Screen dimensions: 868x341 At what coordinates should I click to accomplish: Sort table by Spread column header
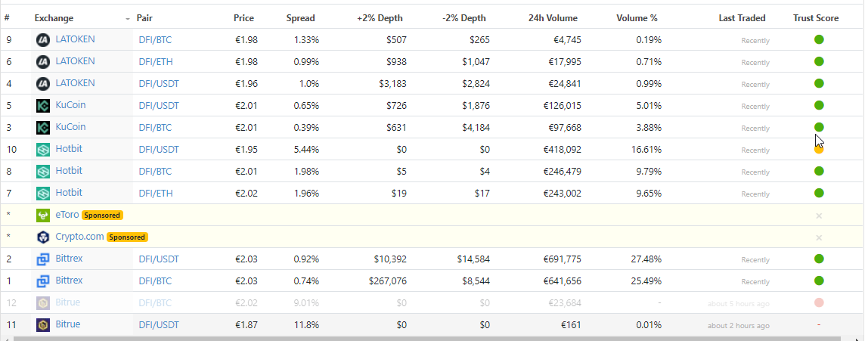coord(300,18)
